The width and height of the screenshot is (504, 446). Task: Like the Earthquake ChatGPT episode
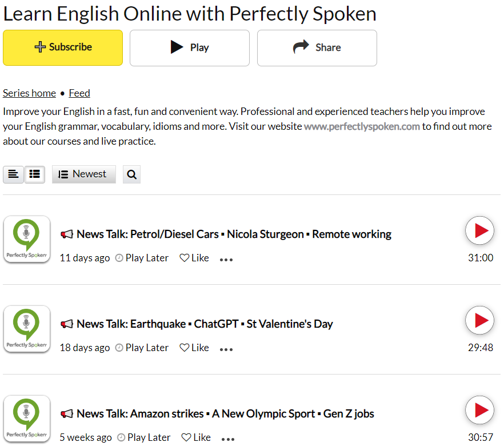194,348
